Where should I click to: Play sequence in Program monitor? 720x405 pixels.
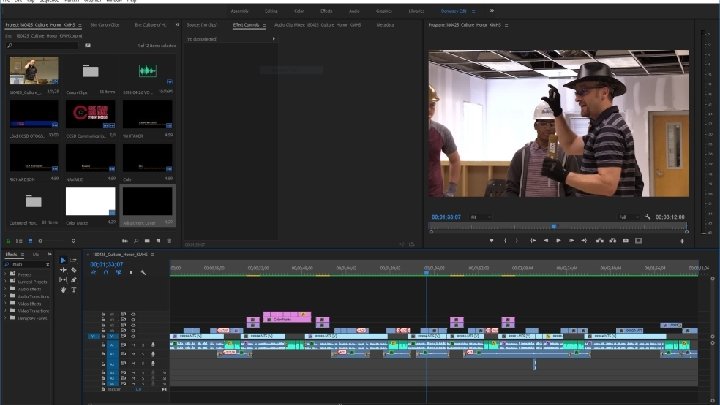(558, 241)
